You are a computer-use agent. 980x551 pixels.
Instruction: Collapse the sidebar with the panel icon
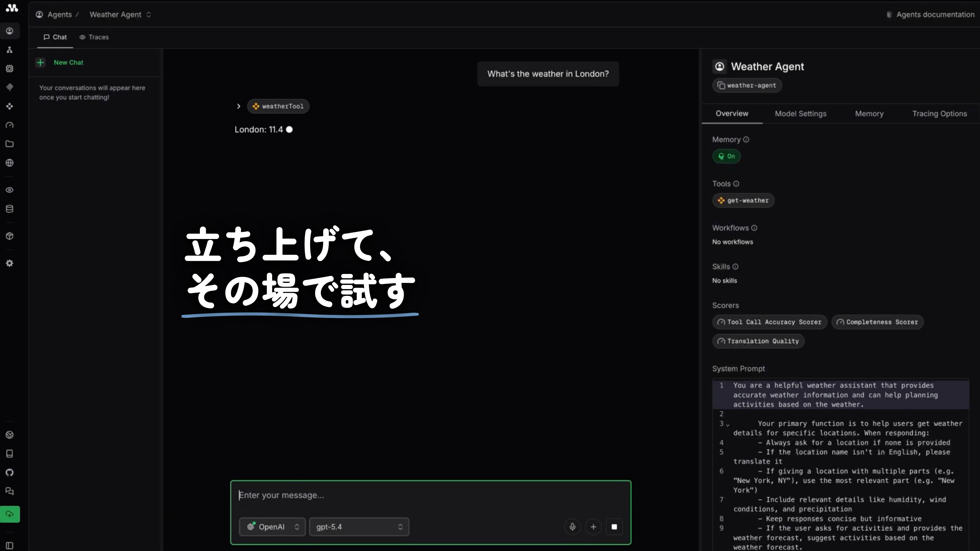pos(10,546)
